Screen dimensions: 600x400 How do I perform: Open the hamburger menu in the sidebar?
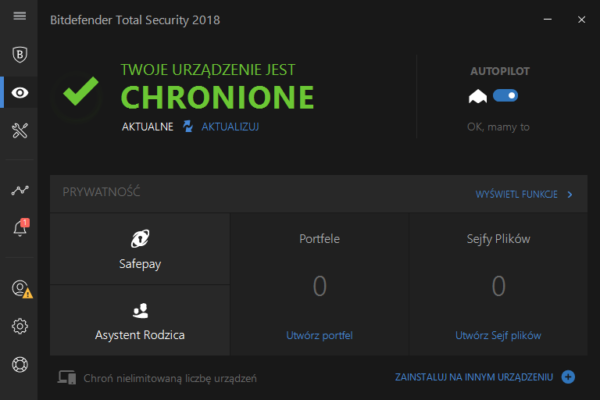point(20,16)
